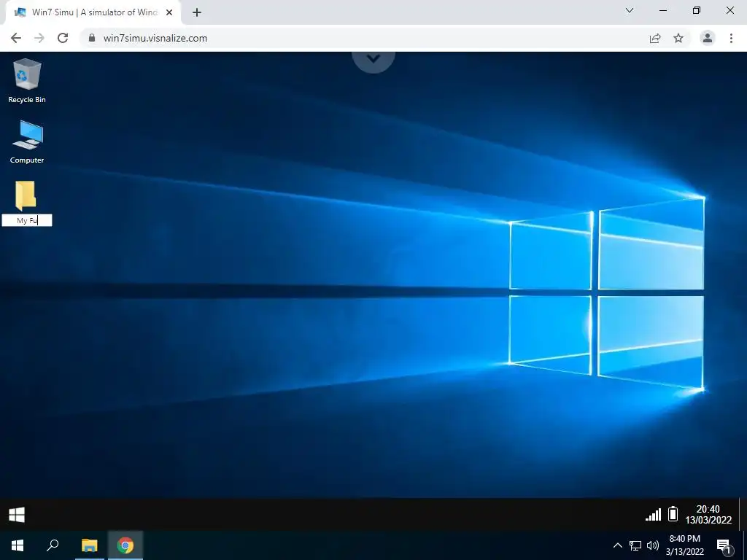Reload the Win7 Simu page
Image resolution: width=747 pixels, height=560 pixels.
click(x=63, y=38)
